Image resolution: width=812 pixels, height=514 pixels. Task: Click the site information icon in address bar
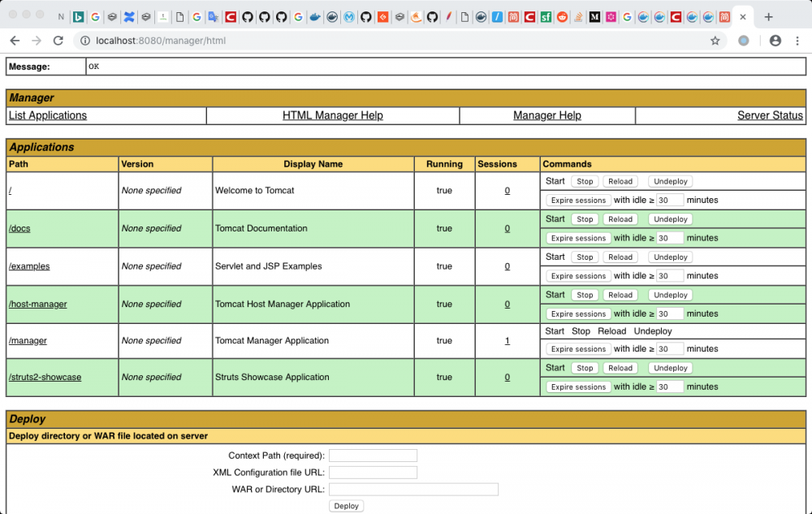(86, 41)
